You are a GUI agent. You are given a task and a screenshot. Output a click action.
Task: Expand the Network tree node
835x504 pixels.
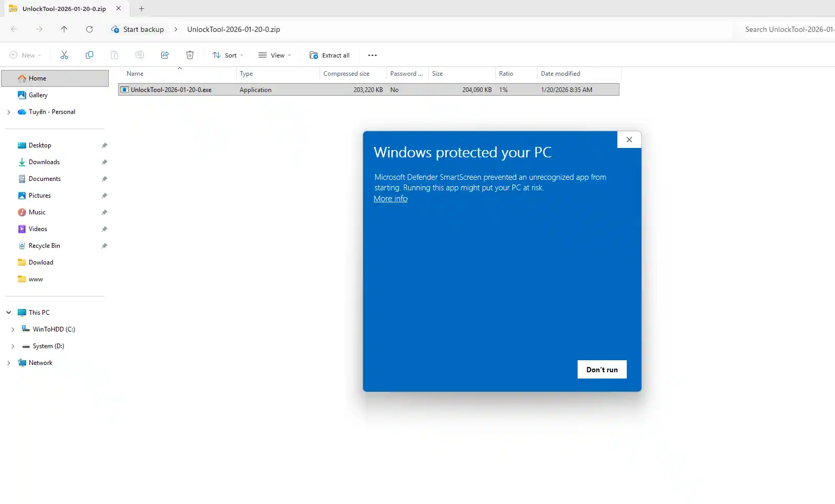[x=8, y=363]
